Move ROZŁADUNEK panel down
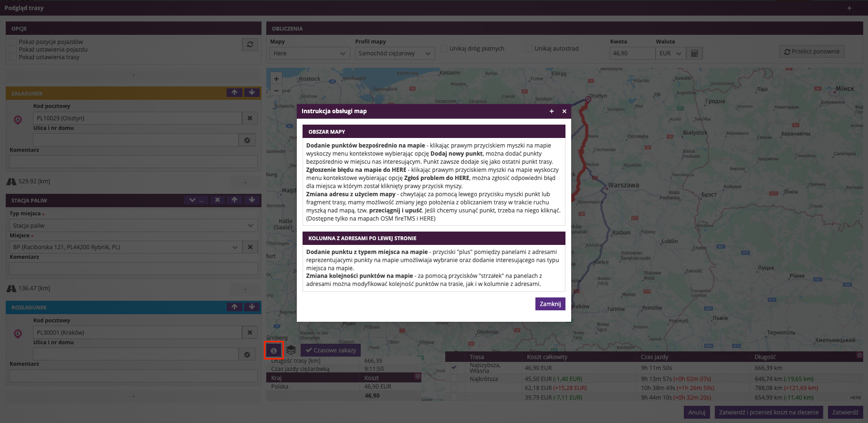The height and width of the screenshot is (423, 868). (x=252, y=307)
